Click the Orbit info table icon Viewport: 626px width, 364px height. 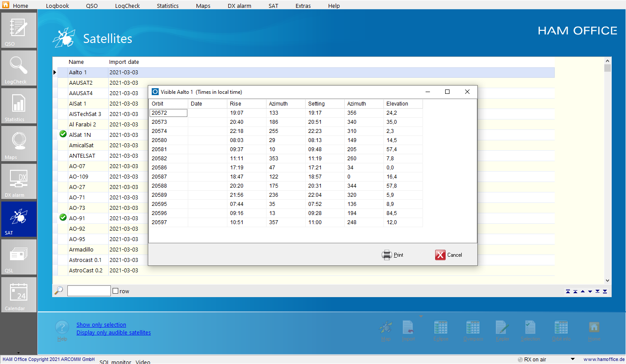(x=561, y=327)
